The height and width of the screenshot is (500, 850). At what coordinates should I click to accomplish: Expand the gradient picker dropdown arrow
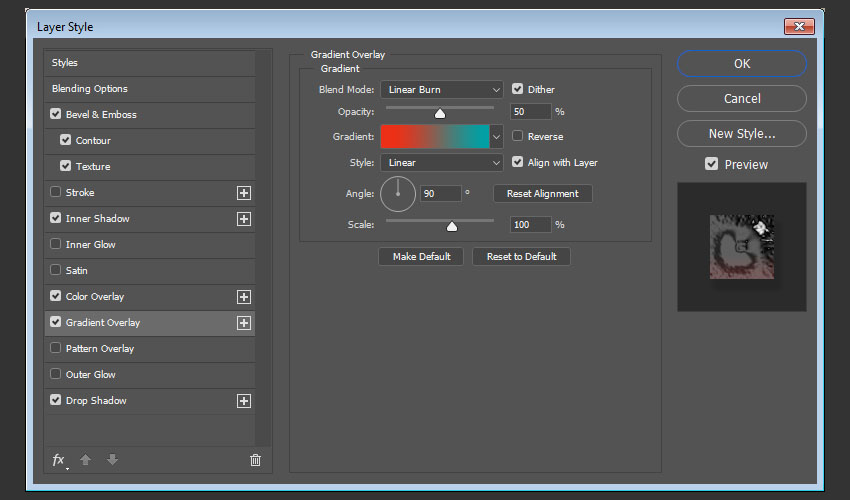click(496, 137)
